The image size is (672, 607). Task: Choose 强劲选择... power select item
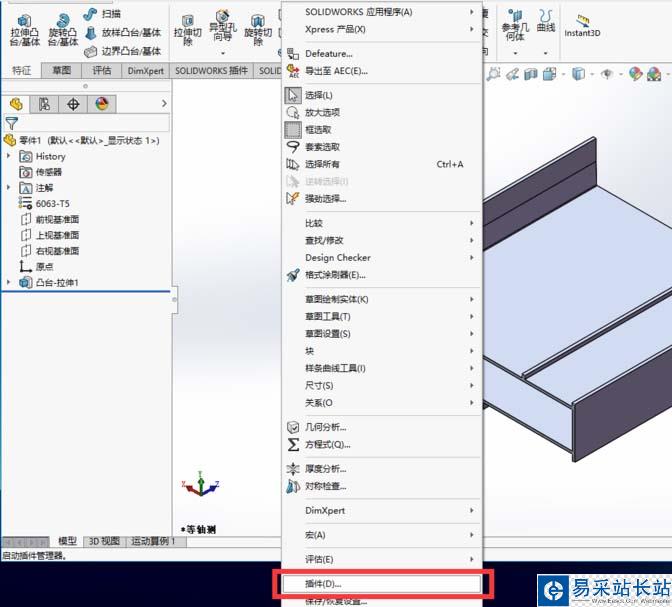382,198
